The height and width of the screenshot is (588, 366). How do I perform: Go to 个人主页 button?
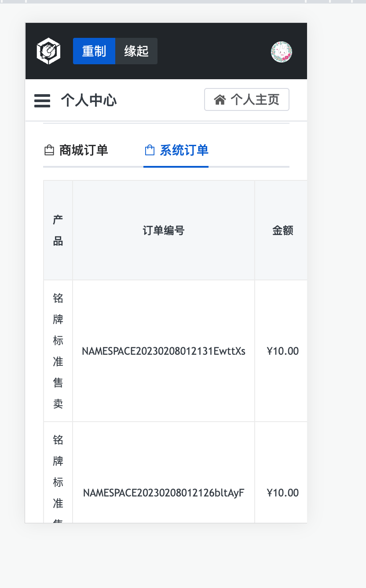pos(247,99)
